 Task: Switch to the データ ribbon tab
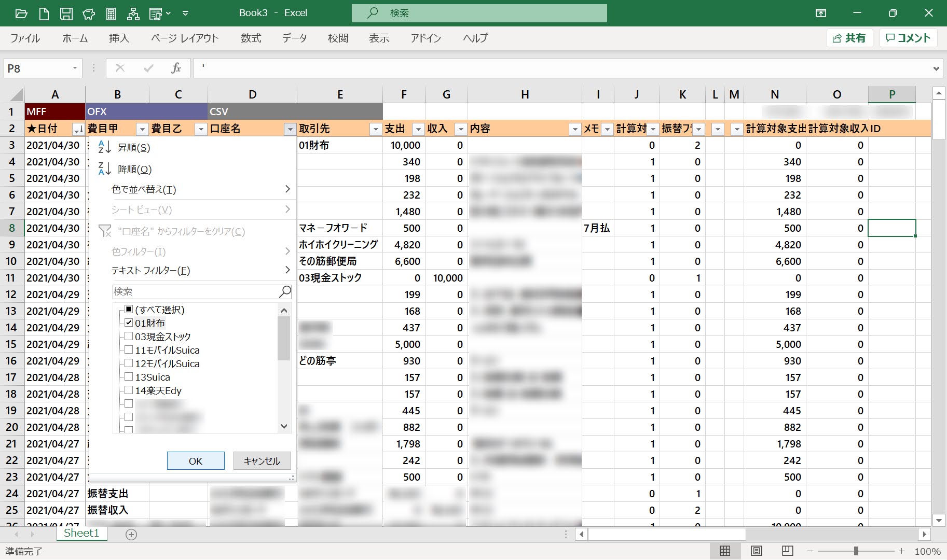295,38
